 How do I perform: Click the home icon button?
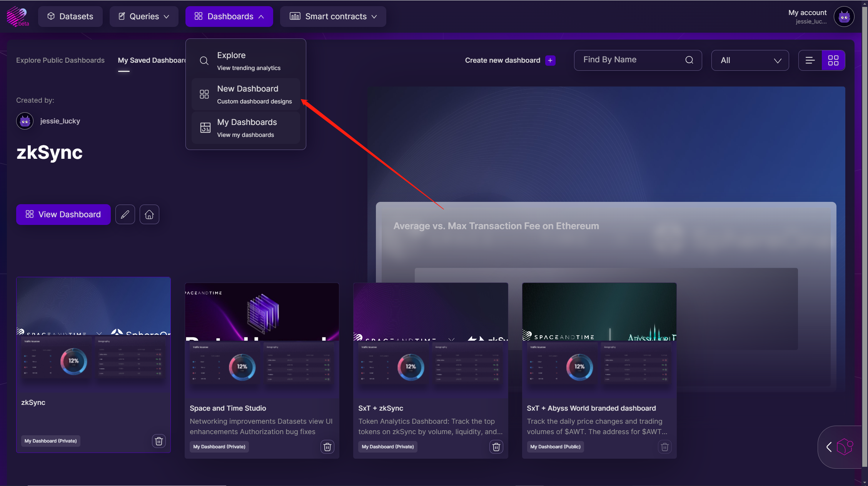coord(149,215)
